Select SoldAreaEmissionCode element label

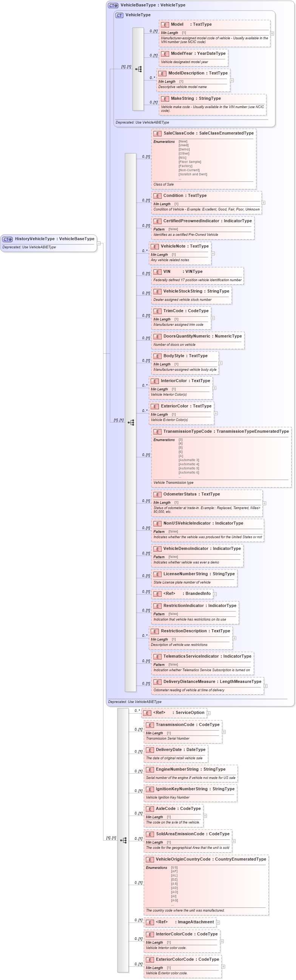point(180,834)
